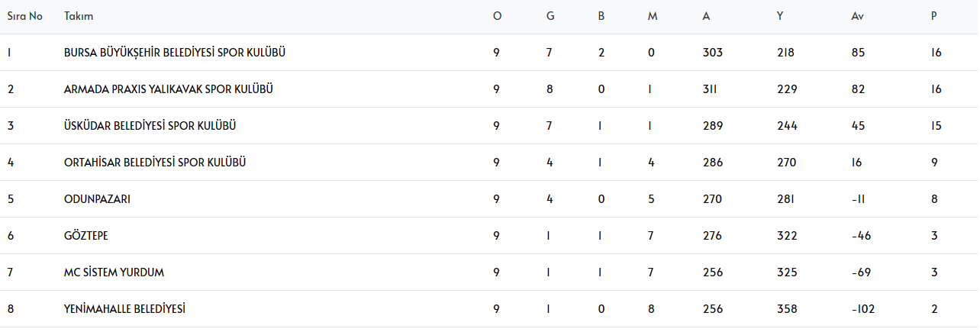The height and width of the screenshot is (332, 980).
Task: Click the Y column header
Action: click(780, 16)
